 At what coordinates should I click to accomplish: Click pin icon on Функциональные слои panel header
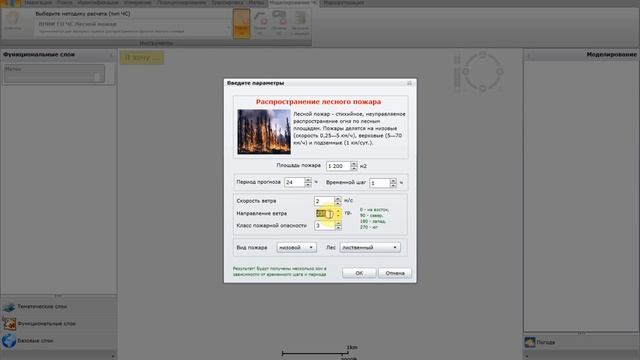tap(111, 55)
